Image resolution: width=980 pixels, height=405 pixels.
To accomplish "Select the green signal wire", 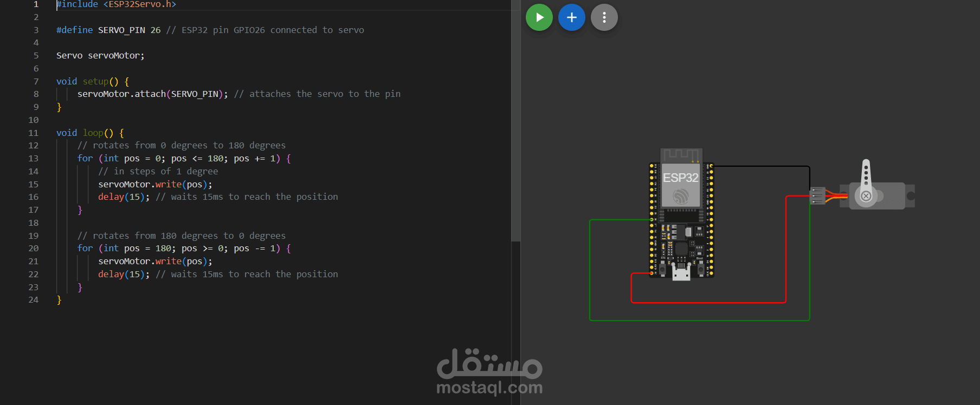I will [x=699, y=320].
